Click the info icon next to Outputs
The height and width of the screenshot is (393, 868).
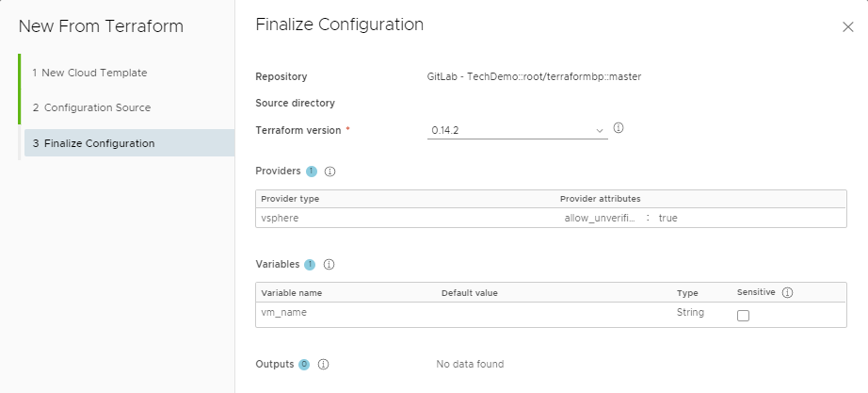click(324, 364)
